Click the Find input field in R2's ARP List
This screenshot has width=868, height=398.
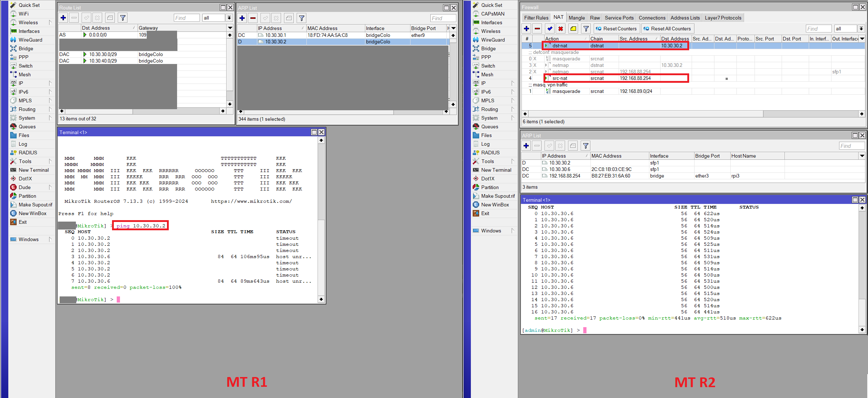tap(852, 145)
